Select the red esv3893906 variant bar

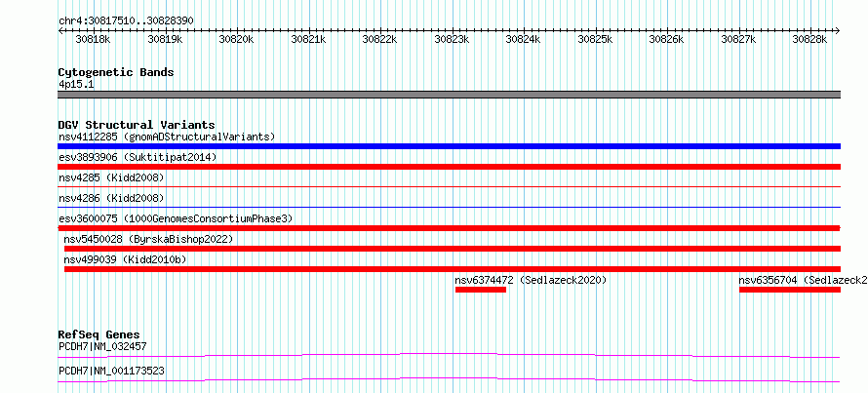(x=449, y=167)
